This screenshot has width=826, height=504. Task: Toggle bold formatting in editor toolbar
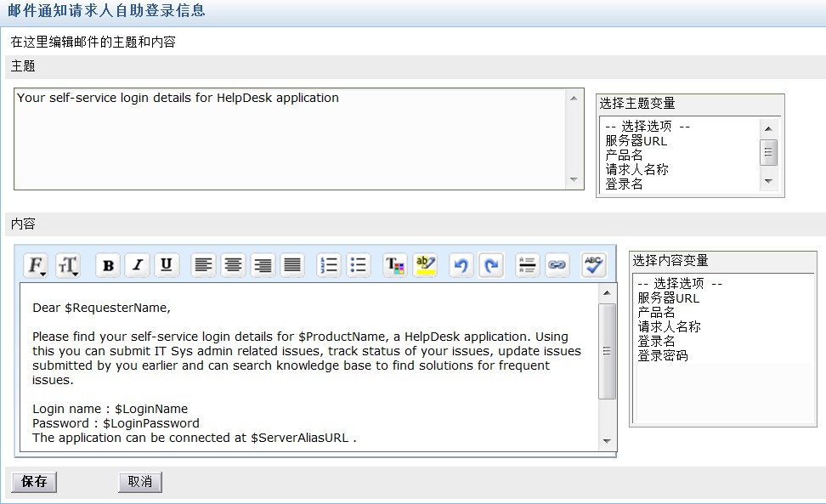tap(108, 265)
